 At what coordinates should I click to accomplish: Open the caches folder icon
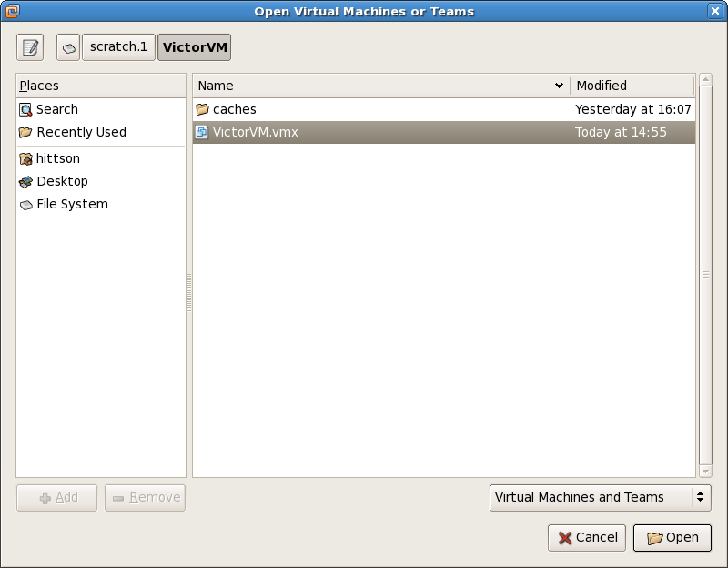202,108
